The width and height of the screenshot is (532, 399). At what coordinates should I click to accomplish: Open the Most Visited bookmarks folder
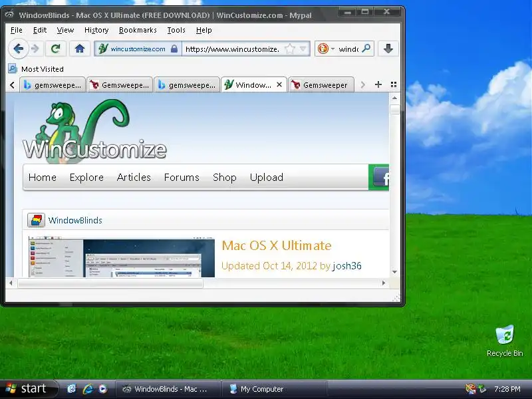[x=43, y=69]
